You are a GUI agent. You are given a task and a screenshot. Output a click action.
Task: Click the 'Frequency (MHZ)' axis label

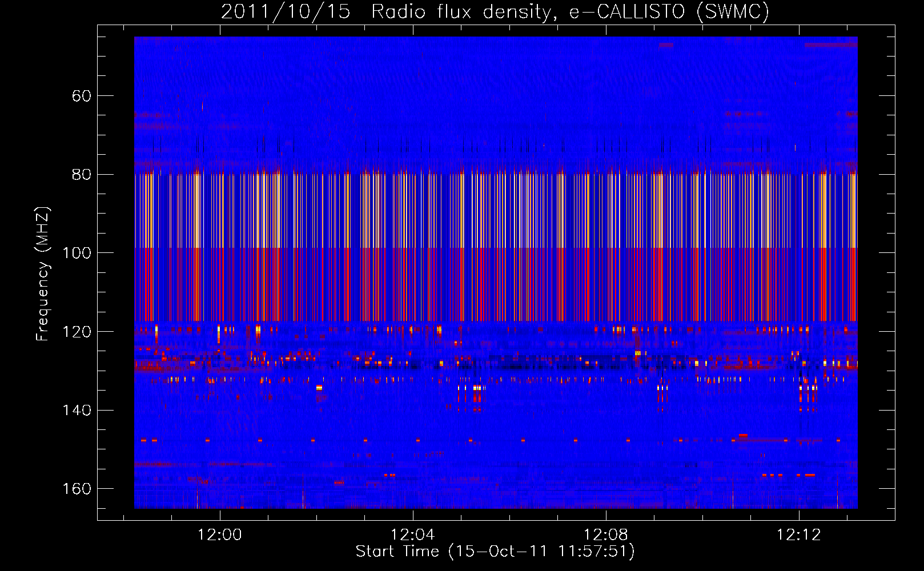point(43,274)
